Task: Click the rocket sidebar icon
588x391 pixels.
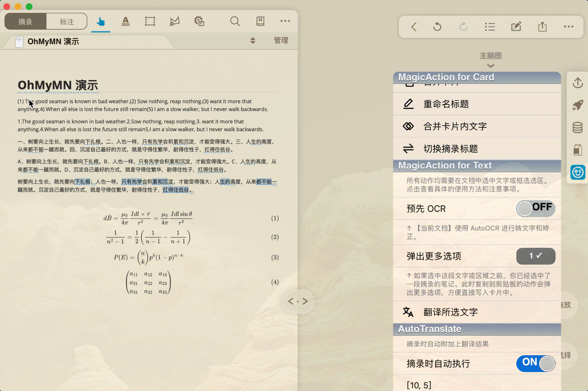Action: (x=578, y=105)
